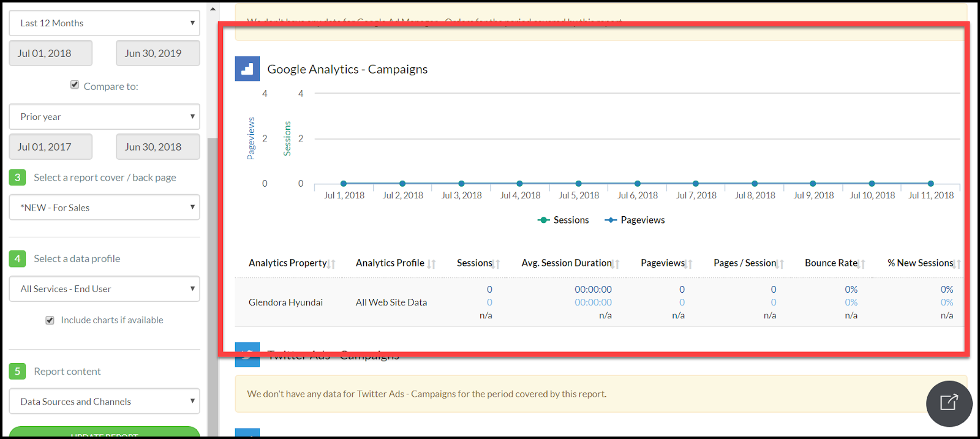Click the Jul 1, 2018 chart data point

click(x=344, y=184)
